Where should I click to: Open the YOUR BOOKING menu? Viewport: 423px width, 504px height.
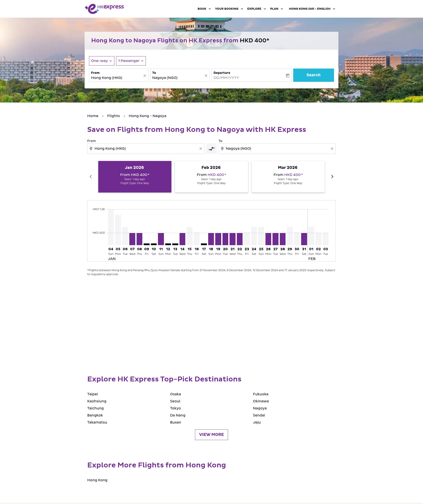pos(229,9)
